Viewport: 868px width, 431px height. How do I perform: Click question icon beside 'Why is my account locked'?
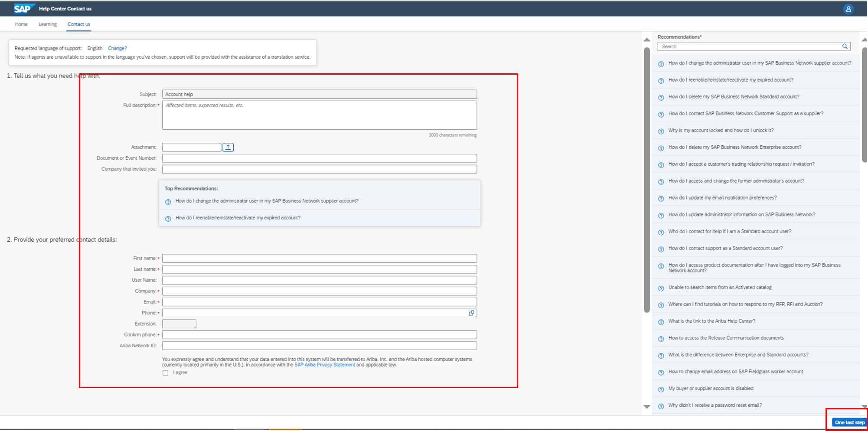(x=661, y=132)
